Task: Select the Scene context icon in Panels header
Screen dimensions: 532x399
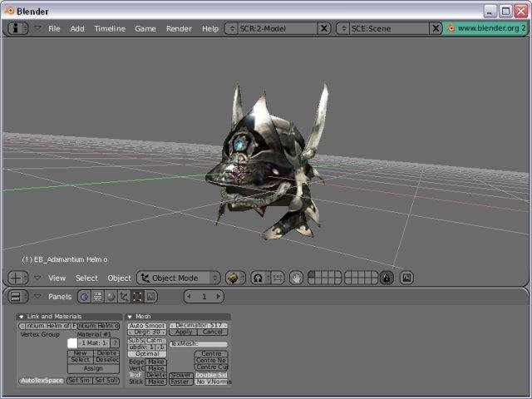Action: 150,297
